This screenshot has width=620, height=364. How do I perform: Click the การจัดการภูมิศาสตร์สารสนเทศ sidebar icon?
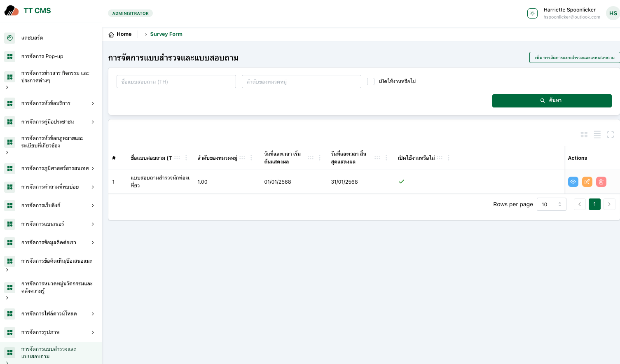(x=10, y=168)
